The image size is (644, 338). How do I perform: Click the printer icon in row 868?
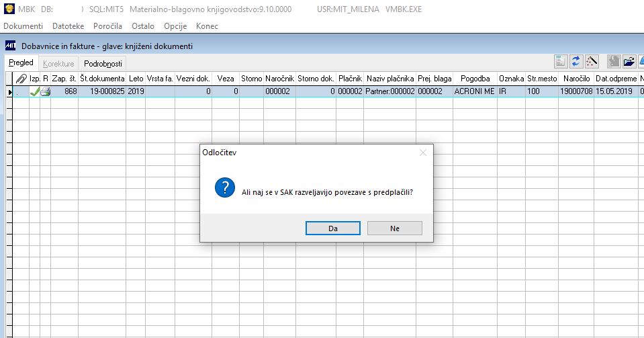45,91
